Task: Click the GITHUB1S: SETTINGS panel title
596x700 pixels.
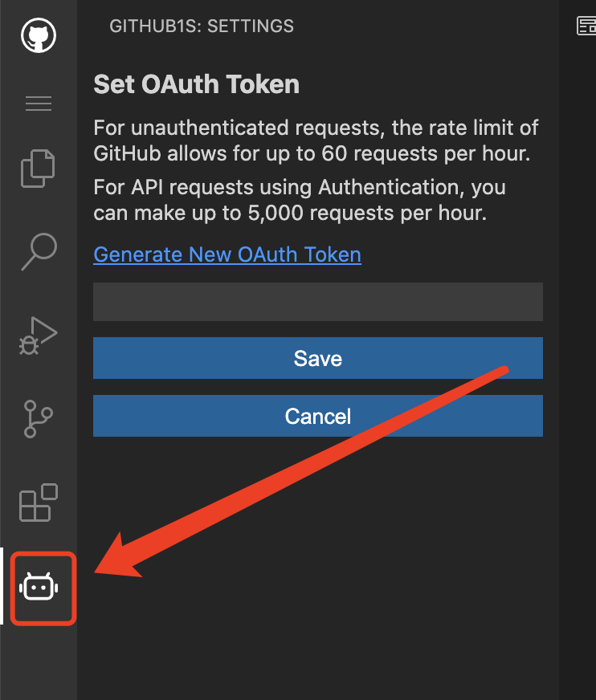Action: (202, 26)
